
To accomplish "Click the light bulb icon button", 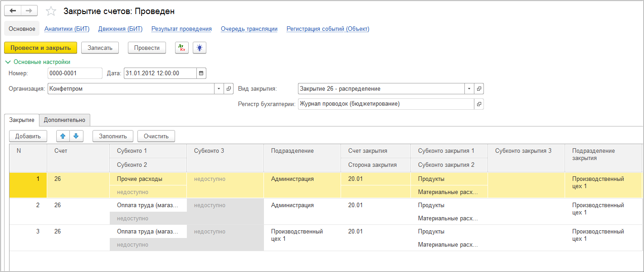I will [200, 48].
